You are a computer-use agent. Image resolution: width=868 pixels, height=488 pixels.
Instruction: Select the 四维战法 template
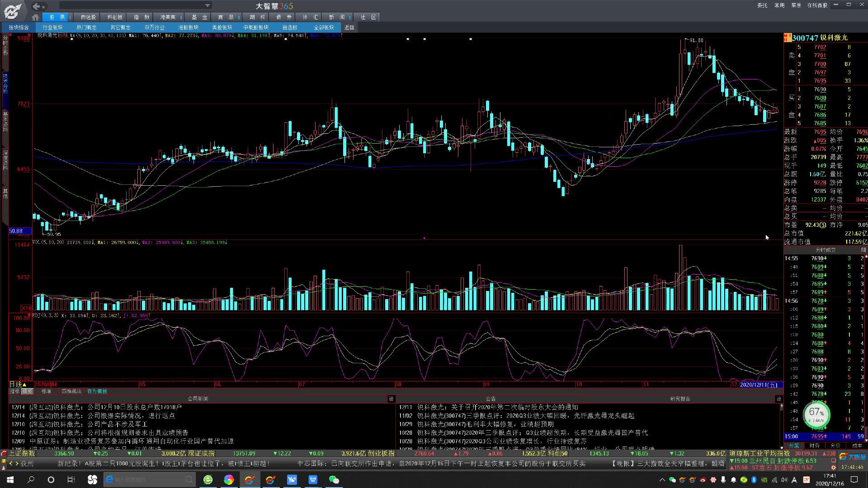71,391
